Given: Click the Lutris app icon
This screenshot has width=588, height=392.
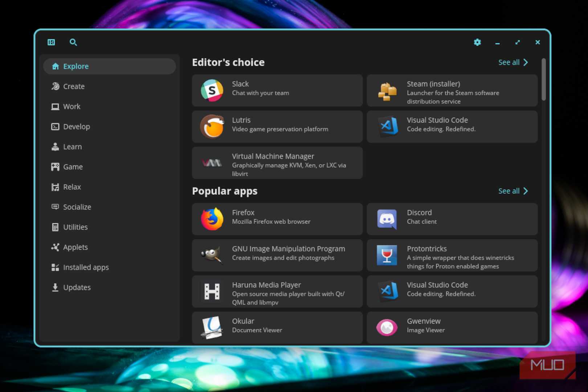Looking at the screenshot, I should click(212, 126).
